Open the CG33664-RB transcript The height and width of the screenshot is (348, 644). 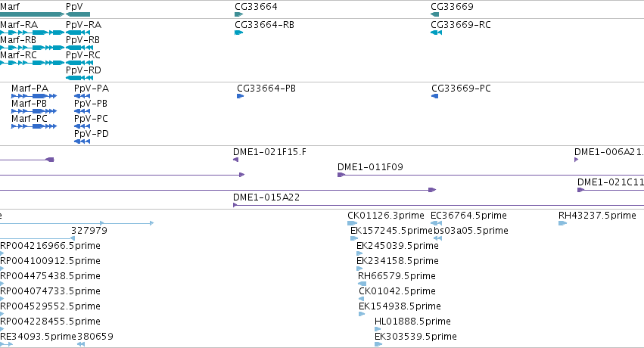pyautogui.click(x=238, y=33)
